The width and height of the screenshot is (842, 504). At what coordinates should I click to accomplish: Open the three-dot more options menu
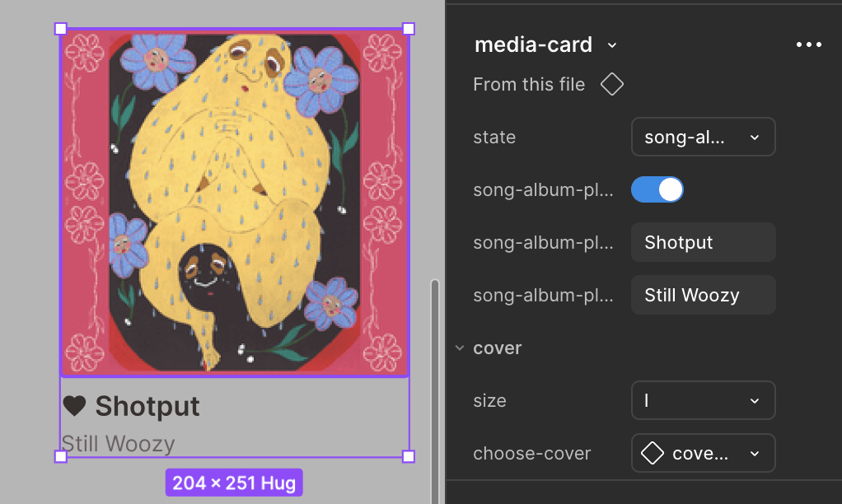pyautogui.click(x=809, y=44)
